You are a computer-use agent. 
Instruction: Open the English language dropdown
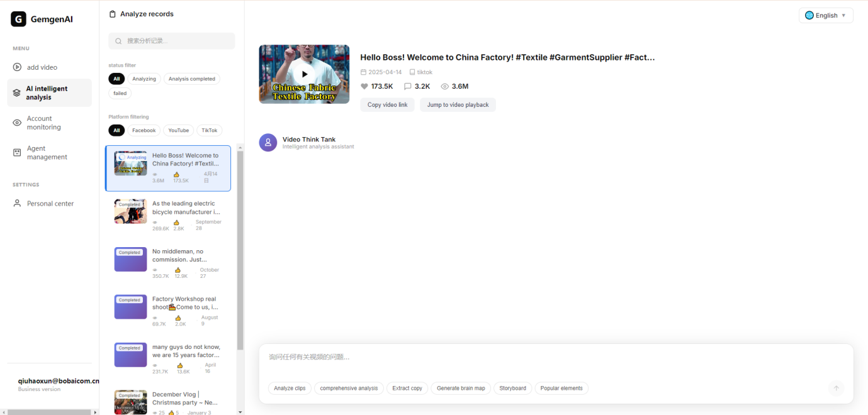point(826,15)
